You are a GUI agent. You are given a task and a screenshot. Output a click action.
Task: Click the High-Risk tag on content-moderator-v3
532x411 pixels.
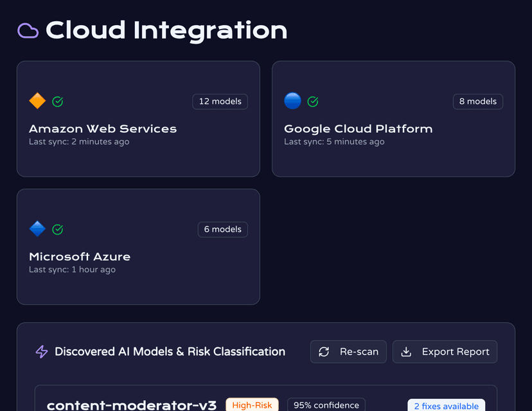pyautogui.click(x=252, y=405)
